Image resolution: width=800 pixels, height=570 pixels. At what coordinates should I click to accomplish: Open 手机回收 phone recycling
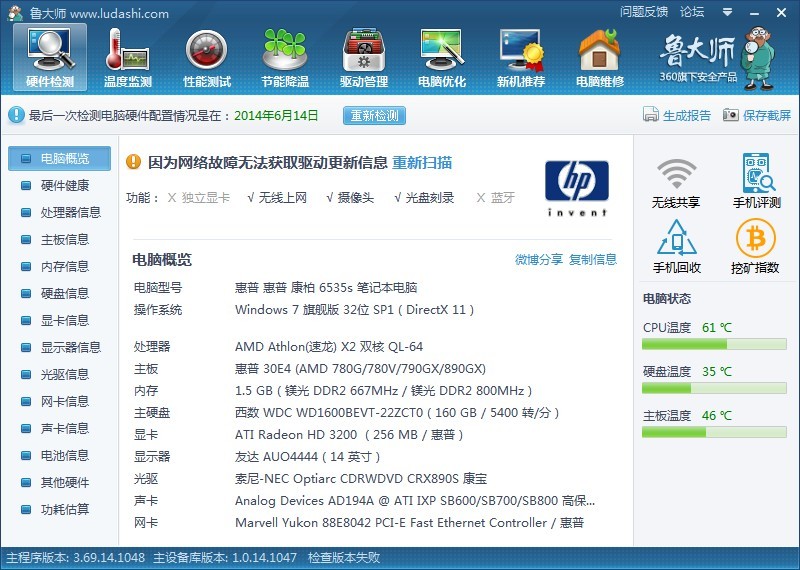coord(677,246)
